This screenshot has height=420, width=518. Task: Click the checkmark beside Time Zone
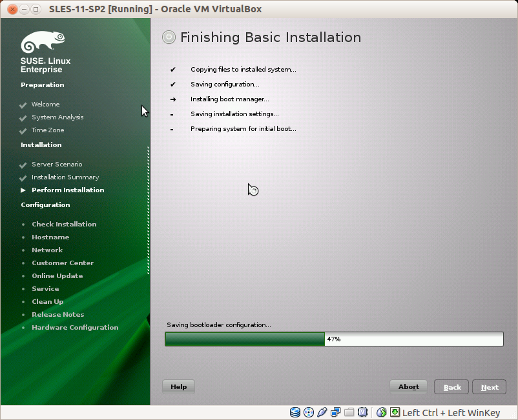(23, 131)
